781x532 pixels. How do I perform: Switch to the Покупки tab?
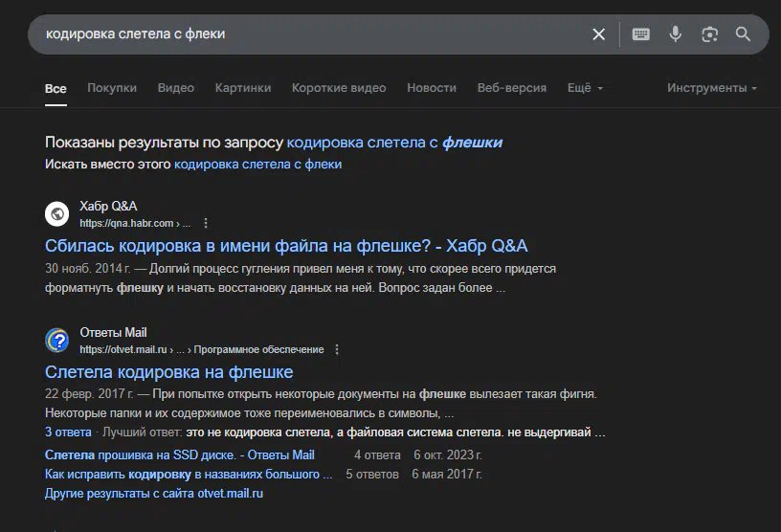[x=112, y=88]
